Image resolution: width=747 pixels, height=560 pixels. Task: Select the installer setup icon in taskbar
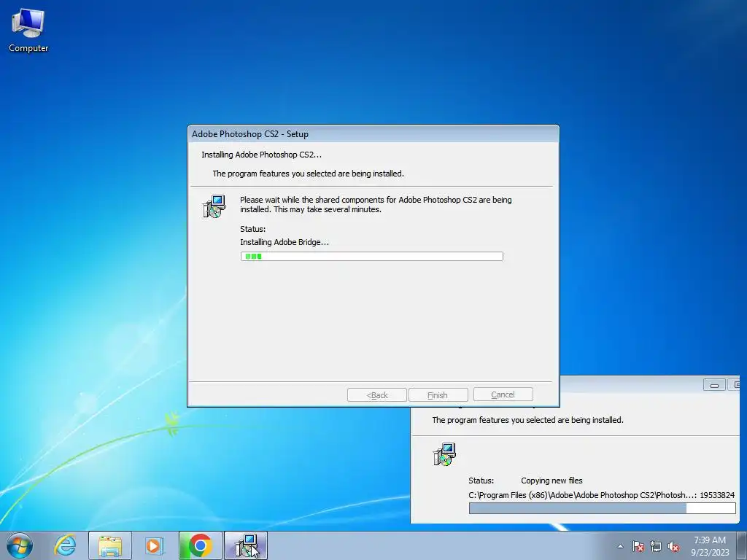[246, 545]
